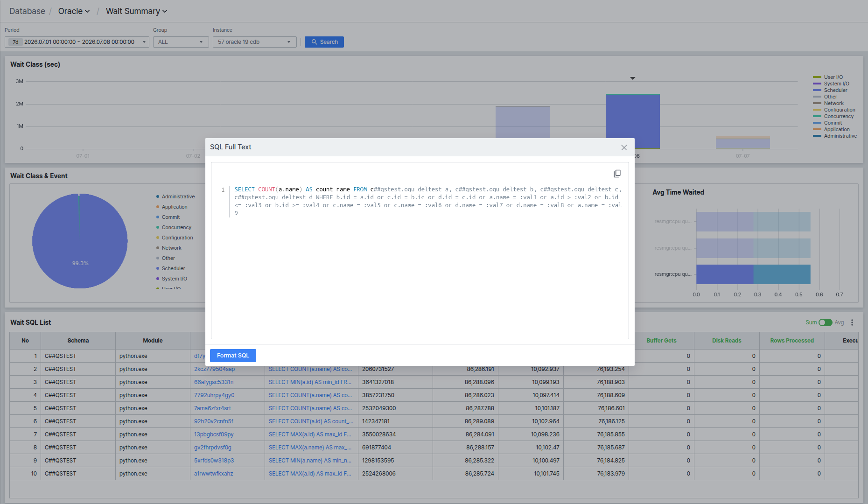Open SQL ID 92h20v2cnfn5f link

tap(214, 421)
